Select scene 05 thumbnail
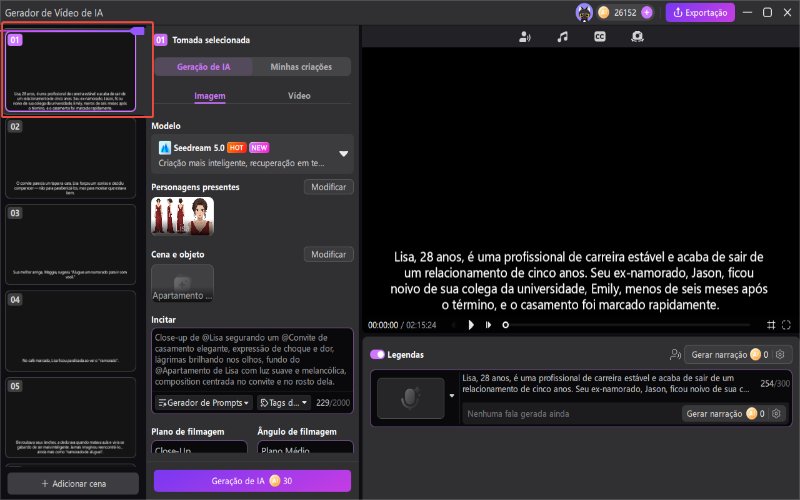The height and width of the screenshot is (500, 800). pos(70,417)
